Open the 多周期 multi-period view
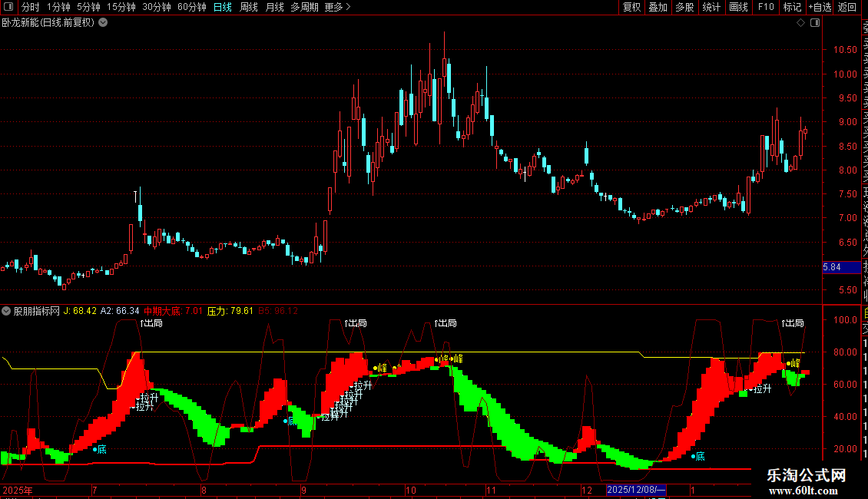The height and width of the screenshot is (499, 868). point(304,7)
